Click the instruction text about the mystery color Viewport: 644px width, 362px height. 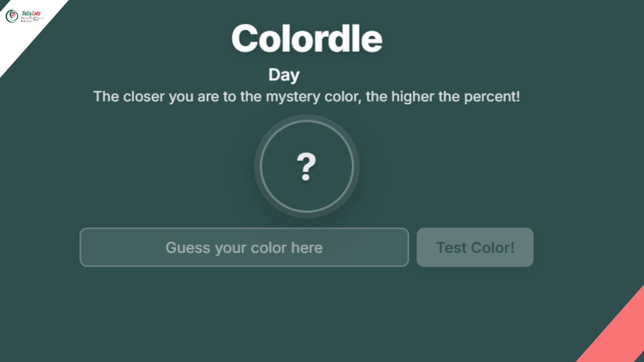click(x=307, y=96)
